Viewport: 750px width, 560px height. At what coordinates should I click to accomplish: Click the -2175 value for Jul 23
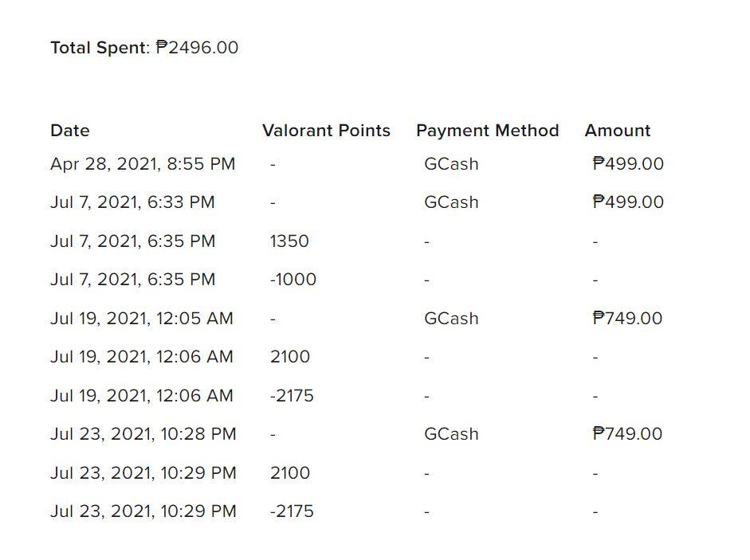point(292,511)
